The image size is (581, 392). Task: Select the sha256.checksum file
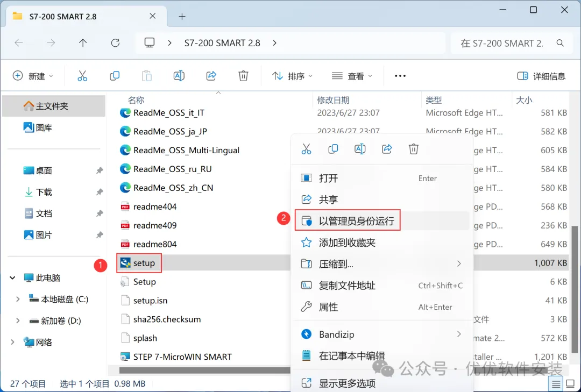tap(161, 319)
